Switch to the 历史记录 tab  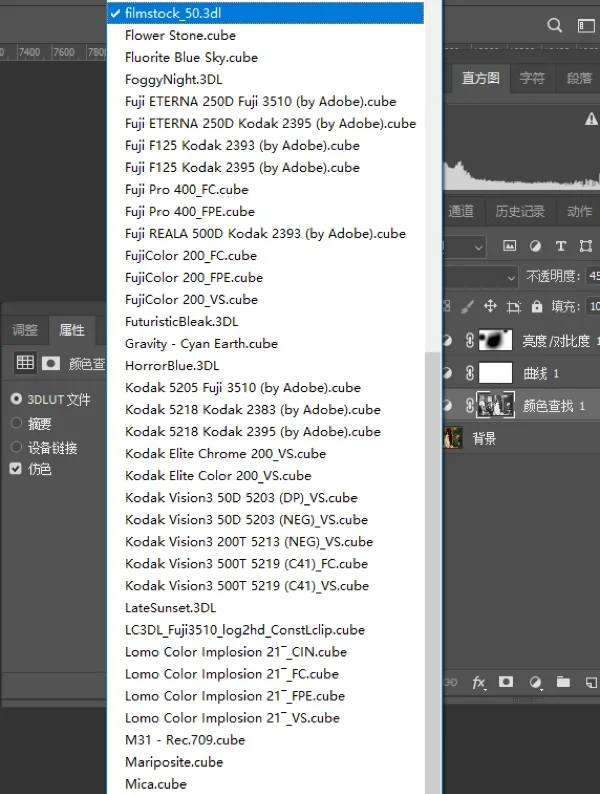520,211
